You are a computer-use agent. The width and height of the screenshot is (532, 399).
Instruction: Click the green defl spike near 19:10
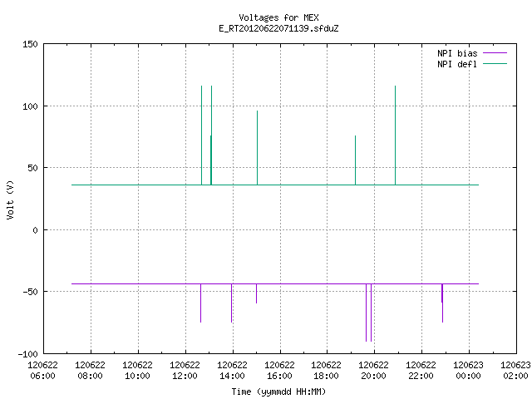(x=355, y=160)
